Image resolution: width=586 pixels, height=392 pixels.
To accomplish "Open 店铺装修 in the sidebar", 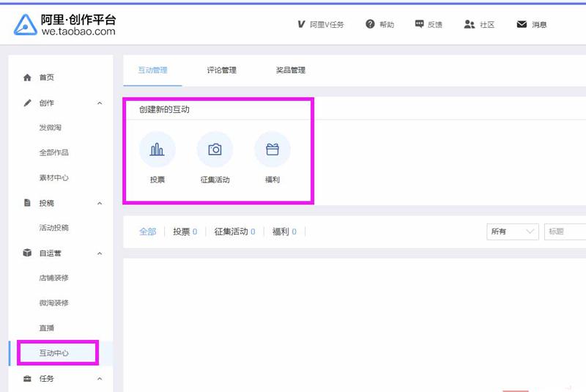I will pyautogui.click(x=53, y=278).
